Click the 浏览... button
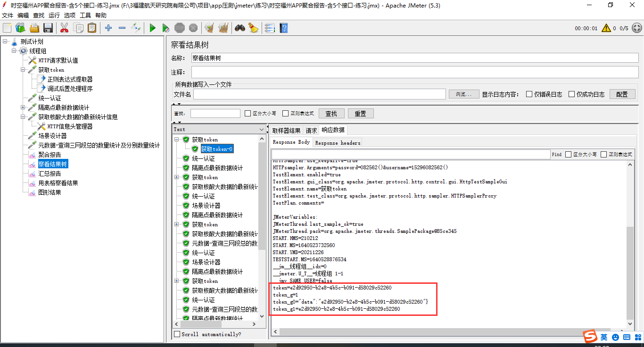Image resolution: width=644 pixels, height=347 pixels. [464, 94]
